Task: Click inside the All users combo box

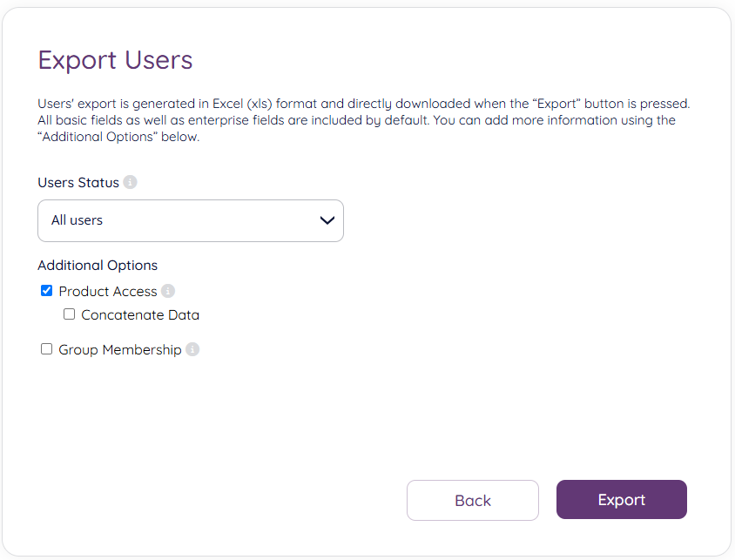Action: click(174, 220)
